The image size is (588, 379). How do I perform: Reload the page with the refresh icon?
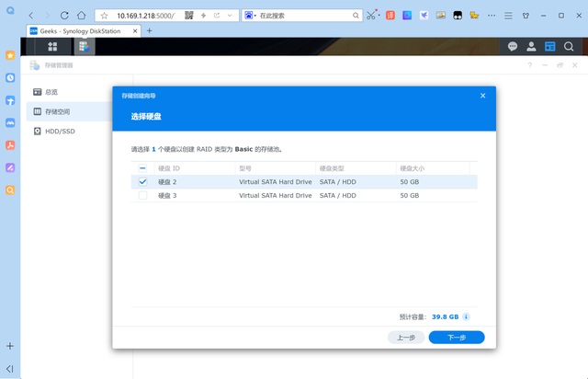tap(64, 16)
